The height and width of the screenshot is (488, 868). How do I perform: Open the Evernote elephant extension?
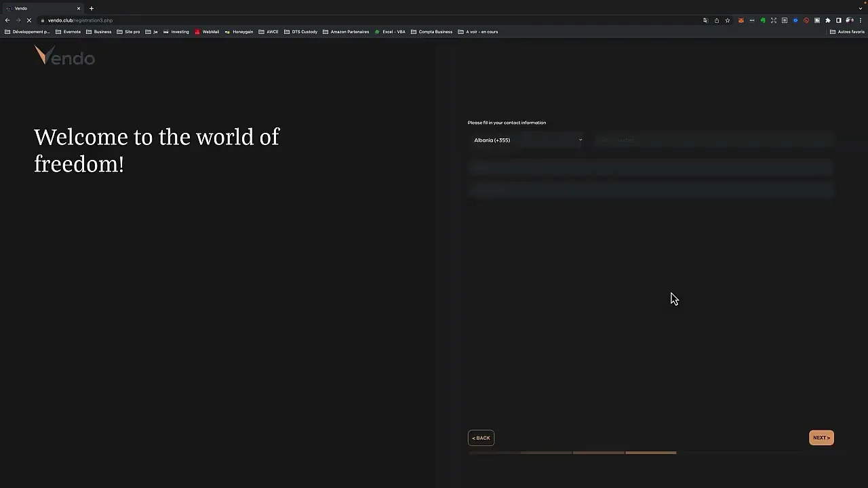point(763,20)
